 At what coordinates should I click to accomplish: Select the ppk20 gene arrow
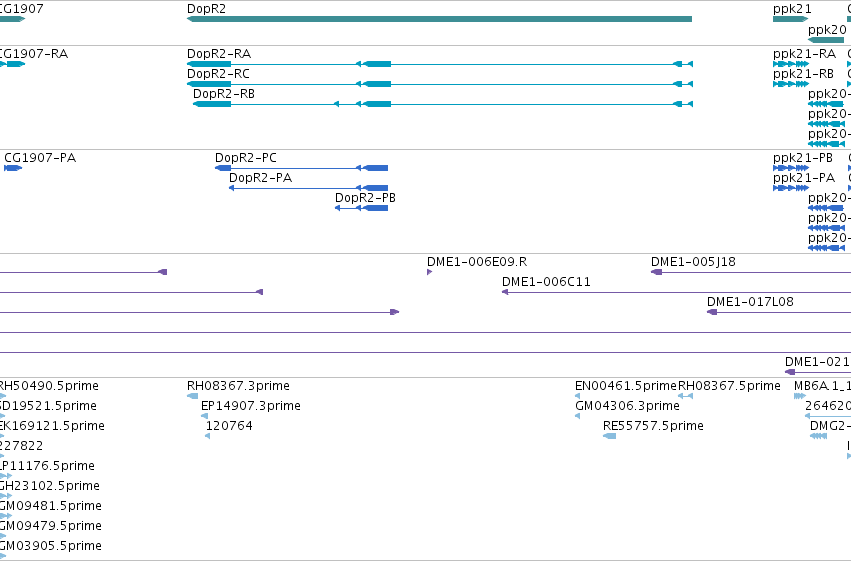(x=826, y=40)
